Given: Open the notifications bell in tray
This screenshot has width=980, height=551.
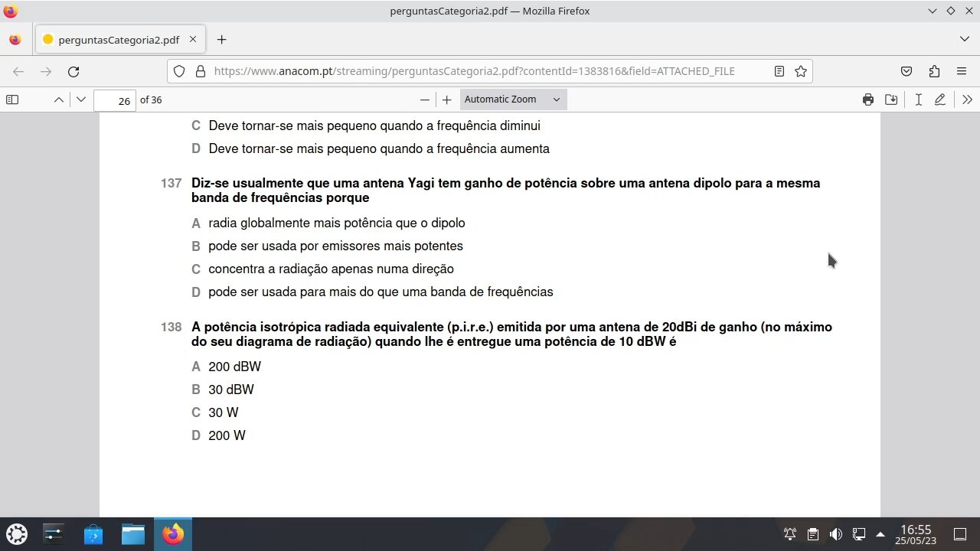Looking at the screenshot, I should 790,534.
